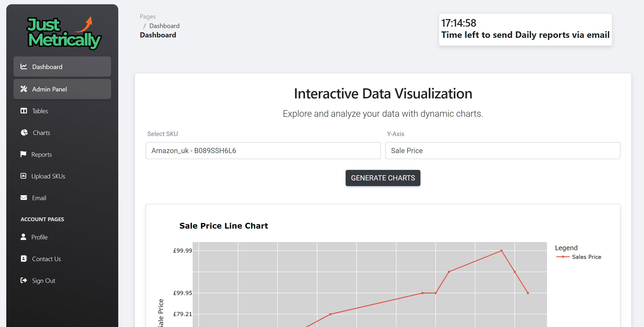Image resolution: width=644 pixels, height=327 pixels.
Task: Open the Contact Us page
Action: click(x=62, y=259)
